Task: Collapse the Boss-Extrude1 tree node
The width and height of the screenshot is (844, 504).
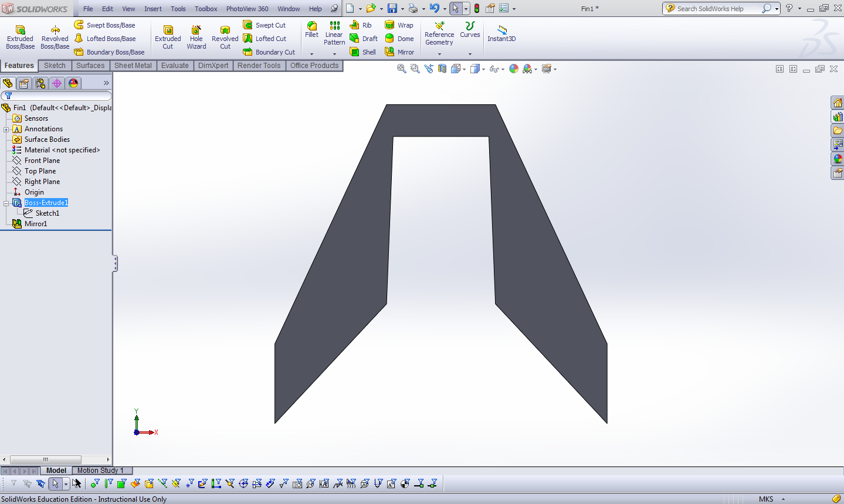Action: [x=6, y=203]
